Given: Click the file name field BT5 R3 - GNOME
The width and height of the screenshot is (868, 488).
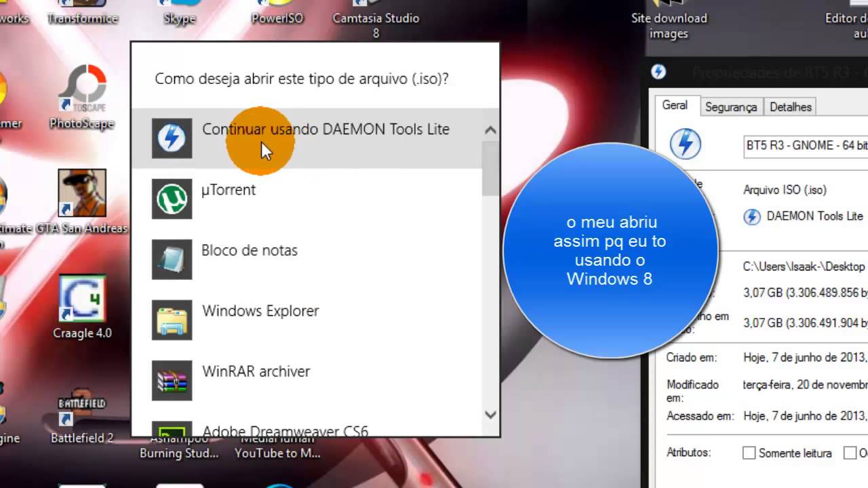Looking at the screenshot, I should point(806,146).
